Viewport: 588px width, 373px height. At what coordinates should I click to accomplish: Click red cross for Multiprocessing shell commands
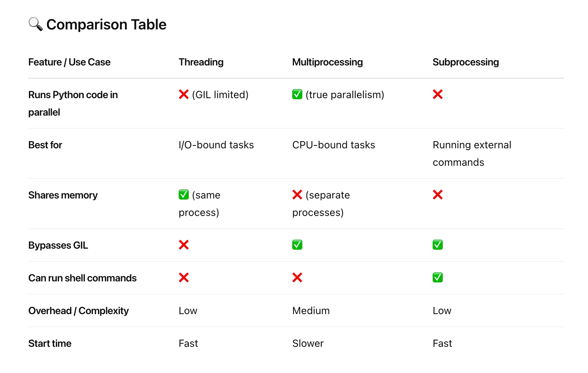pyautogui.click(x=297, y=278)
